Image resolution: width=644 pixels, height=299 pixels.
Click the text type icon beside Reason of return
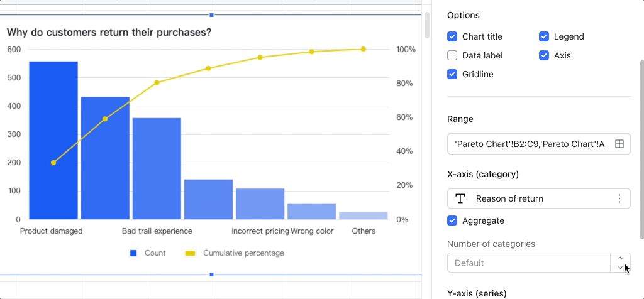460,198
